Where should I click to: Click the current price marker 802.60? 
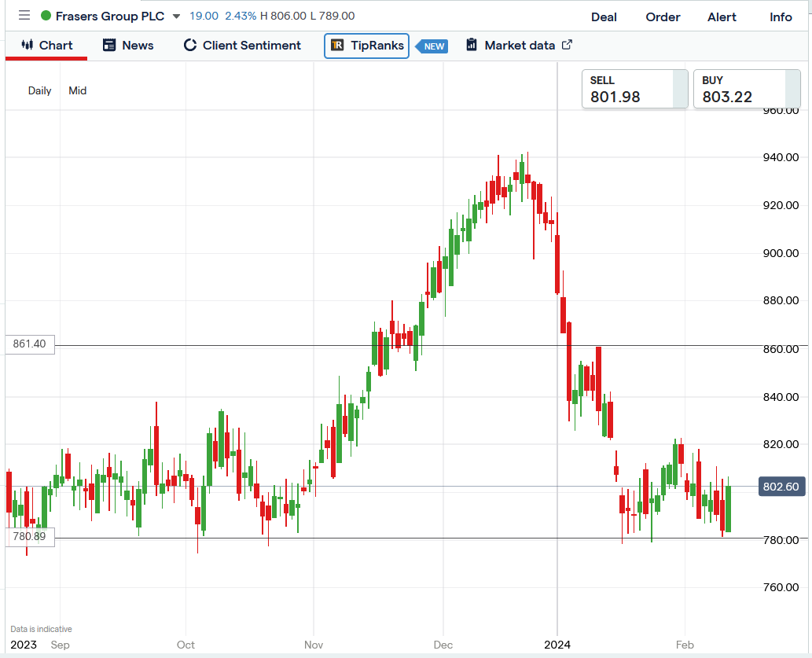(781, 487)
